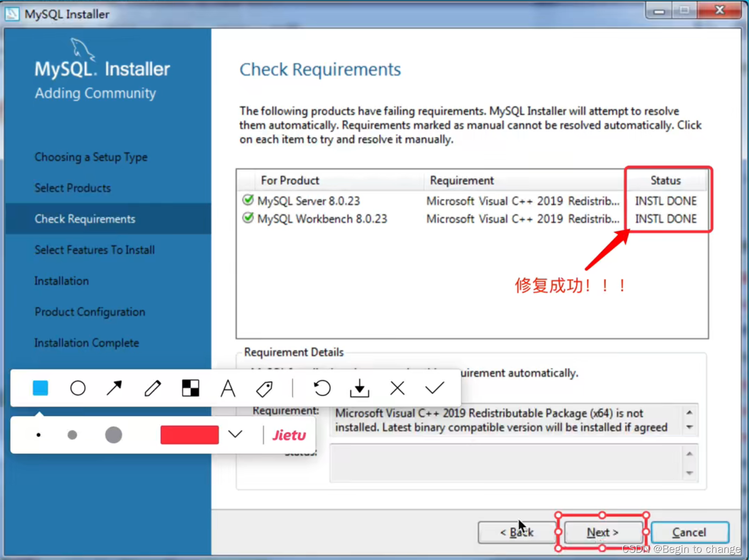The height and width of the screenshot is (560, 749).
Task: Click the Requirement cell for MySQL Workbench
Action: tap(523, 219)
